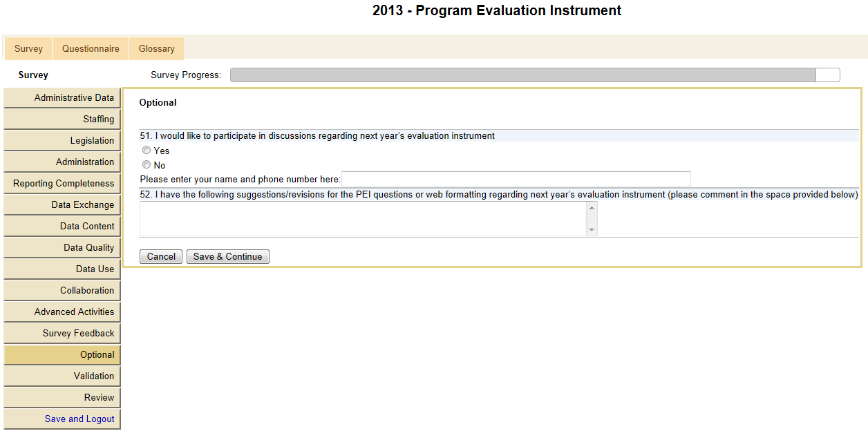Viewport: 868px width, 440px height.
Task: Select the Legislation sidebar item
Action: (62, 141)
